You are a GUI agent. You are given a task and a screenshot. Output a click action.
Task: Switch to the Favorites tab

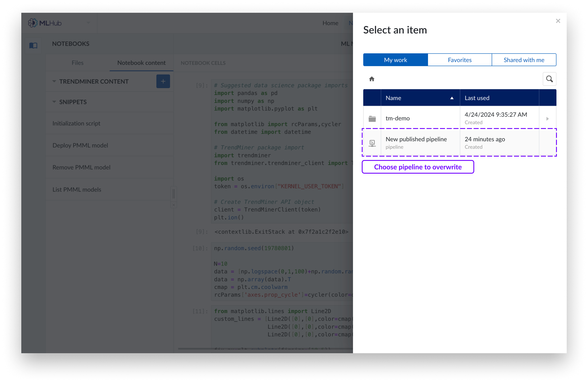coord(460,60)
